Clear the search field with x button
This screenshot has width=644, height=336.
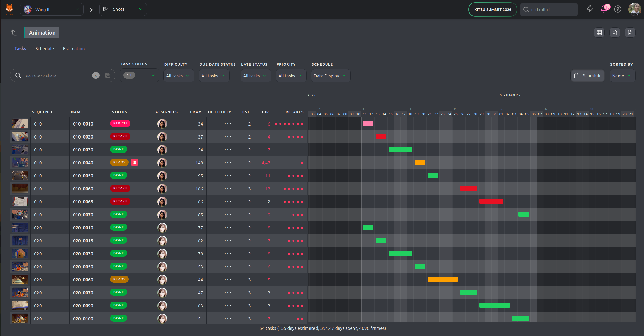pos(96,75)
